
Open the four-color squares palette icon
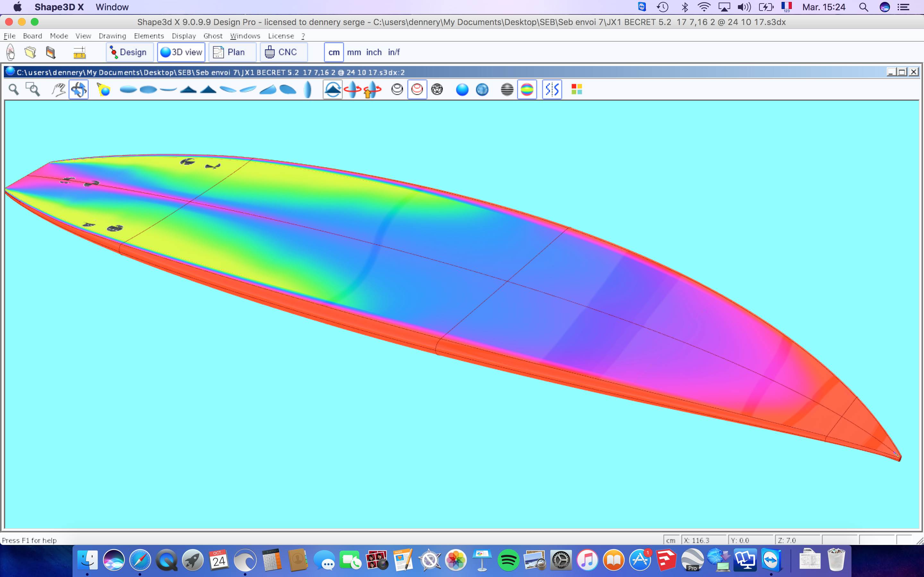pos(577,90)
